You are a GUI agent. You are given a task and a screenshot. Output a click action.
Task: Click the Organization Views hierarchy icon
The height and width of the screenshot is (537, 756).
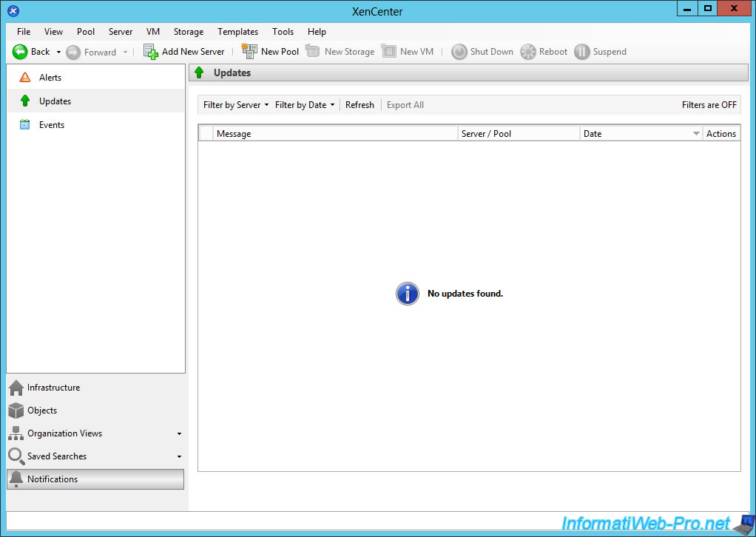16,433
